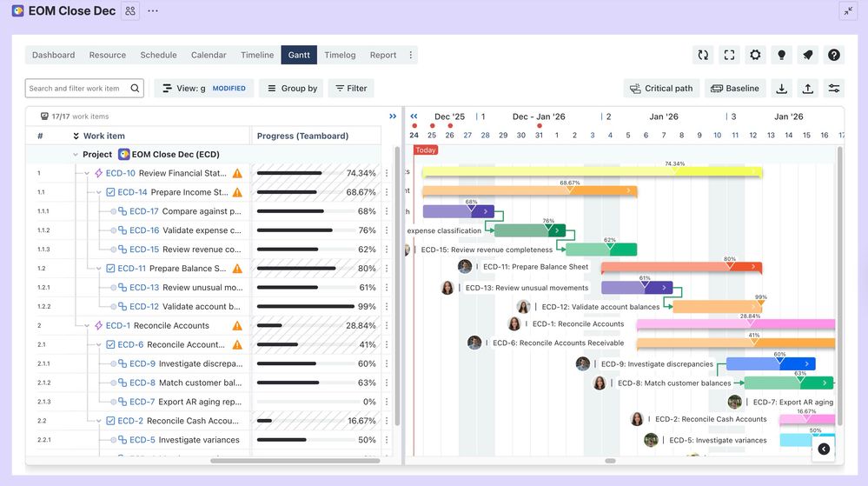Open the Report tab

(x=383, y=55)
